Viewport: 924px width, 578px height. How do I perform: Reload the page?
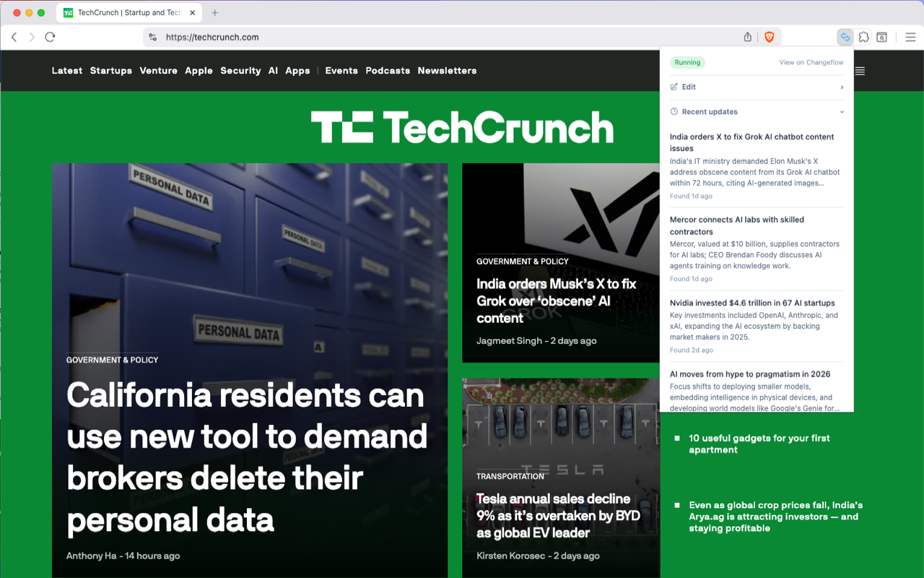click(50, 37)
